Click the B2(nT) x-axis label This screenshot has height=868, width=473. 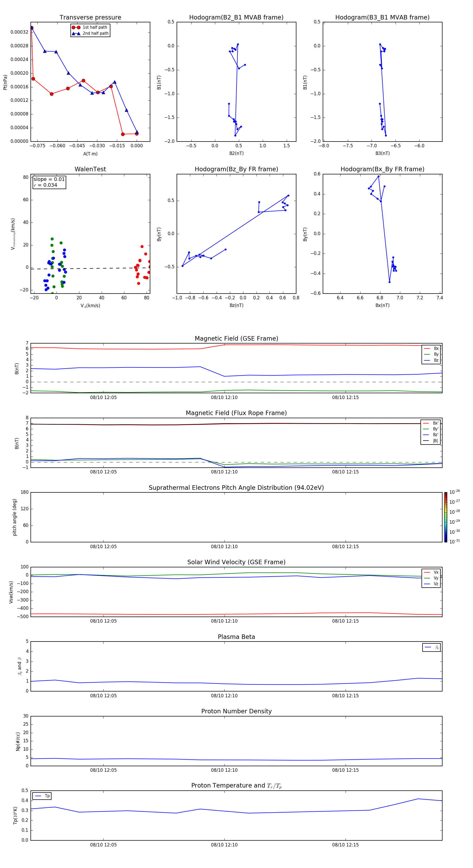tap(236, 153)
